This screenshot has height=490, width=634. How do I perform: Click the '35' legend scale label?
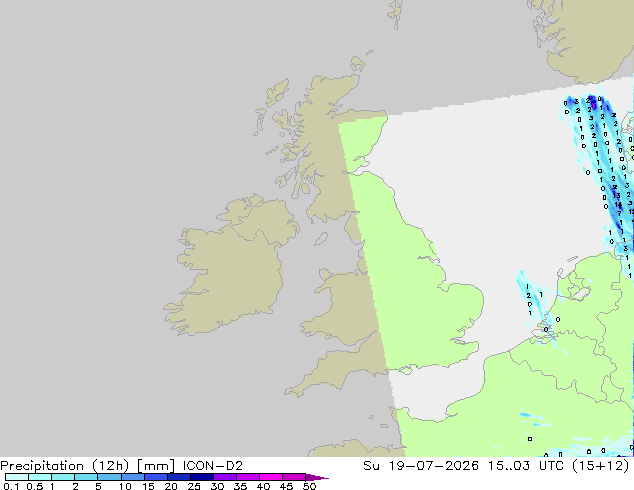pos(240,486)
